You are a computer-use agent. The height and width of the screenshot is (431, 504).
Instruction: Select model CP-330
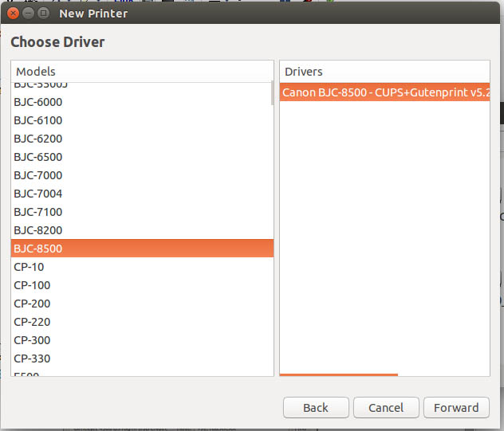point(142,359)
